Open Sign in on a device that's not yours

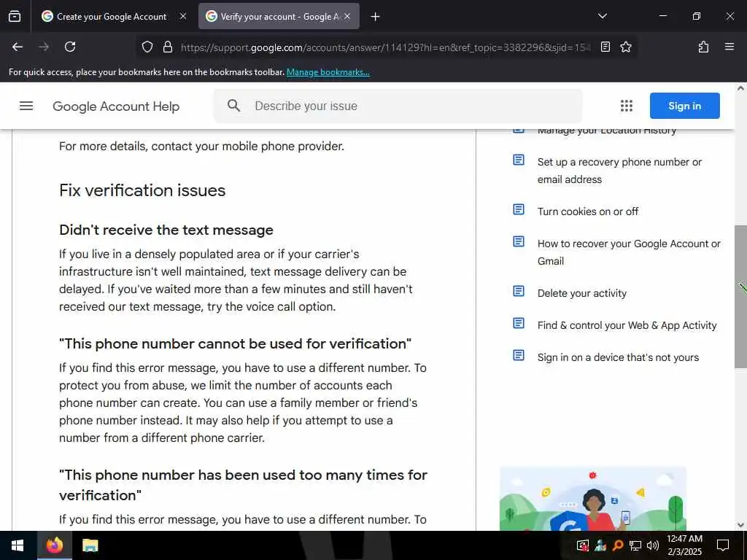click(x=618, y=357)
